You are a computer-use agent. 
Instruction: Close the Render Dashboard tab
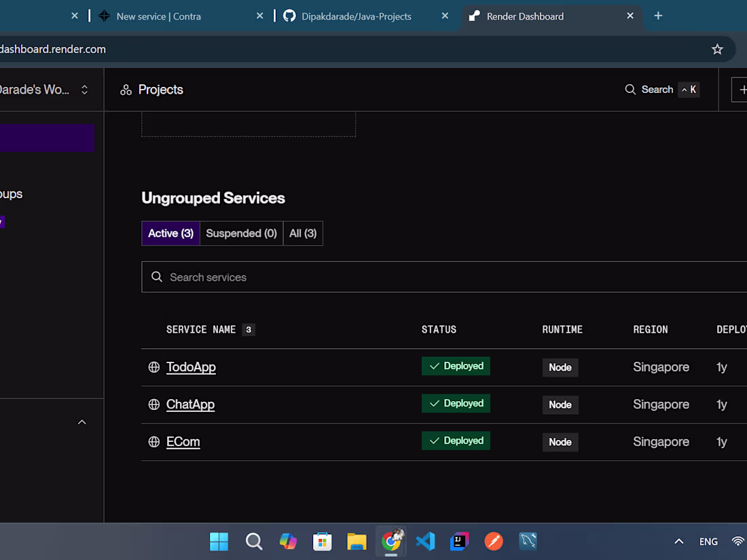630,16
